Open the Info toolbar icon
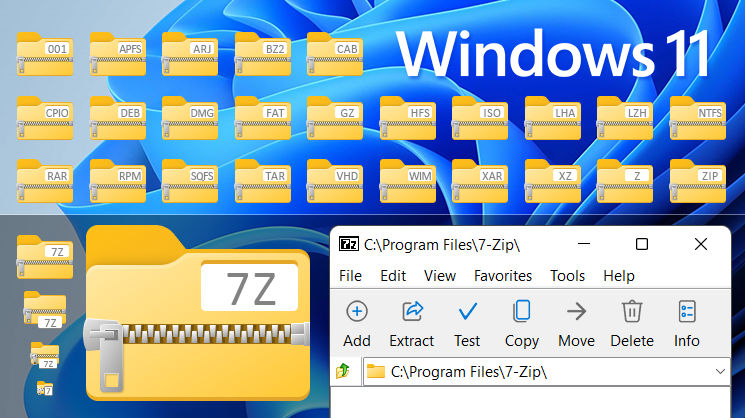This screenshot has height=418, width=745. click(687, 312)
